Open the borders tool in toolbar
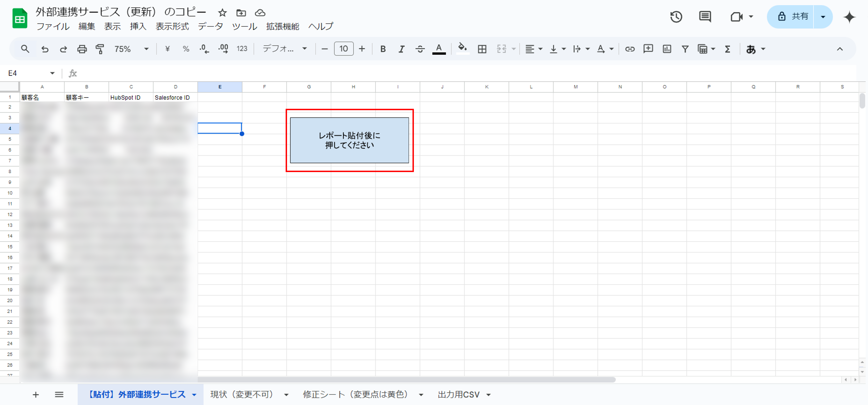The height and width of the screenshot is (405, 868). [482, 49]
